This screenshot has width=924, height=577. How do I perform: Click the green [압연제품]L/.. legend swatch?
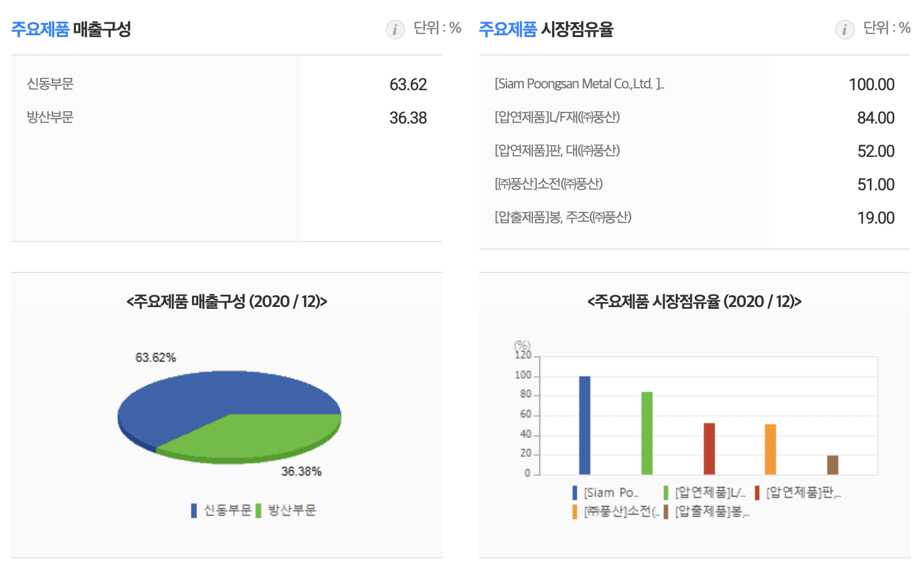(x=666, y=492)
